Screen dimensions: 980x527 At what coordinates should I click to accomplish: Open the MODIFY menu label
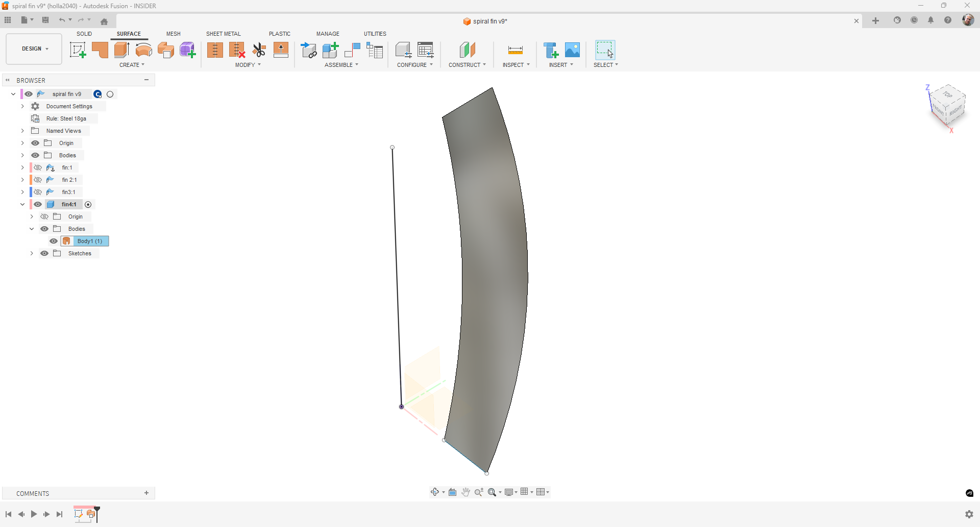tap(248, 65)
